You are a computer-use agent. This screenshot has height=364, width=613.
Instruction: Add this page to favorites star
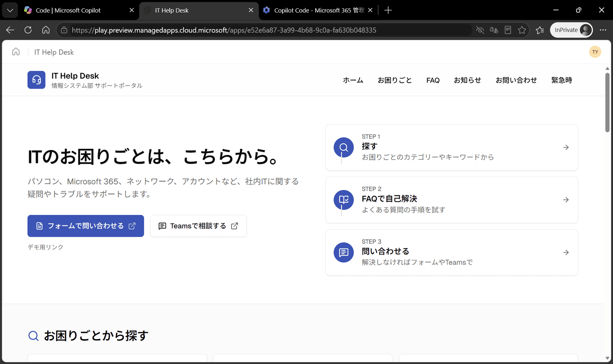[522, 30]
